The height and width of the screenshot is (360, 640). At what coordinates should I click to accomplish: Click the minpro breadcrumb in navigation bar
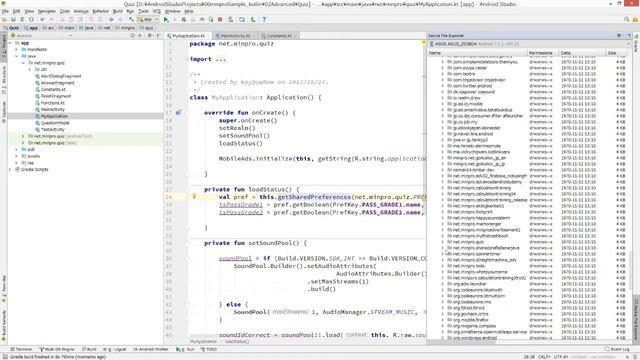pyautogui.click(x=125, y=28)
